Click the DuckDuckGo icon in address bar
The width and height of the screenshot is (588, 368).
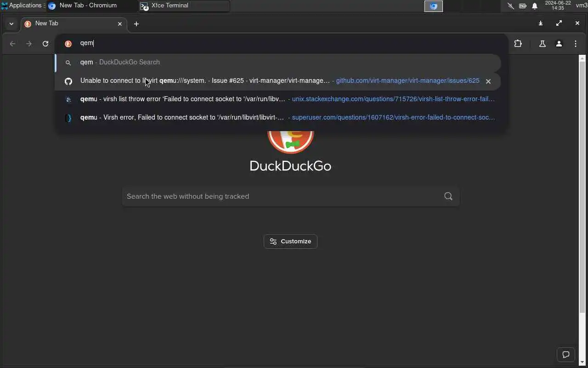coord(68,44)
